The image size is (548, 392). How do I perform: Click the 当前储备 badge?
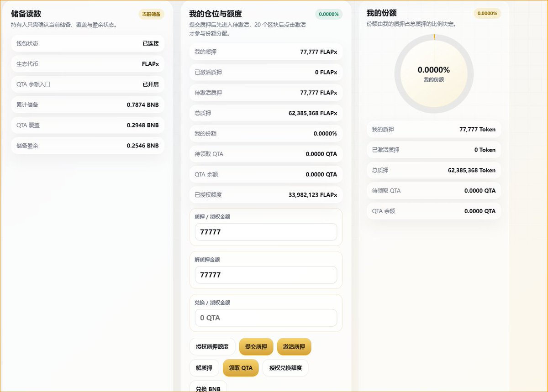151,14
